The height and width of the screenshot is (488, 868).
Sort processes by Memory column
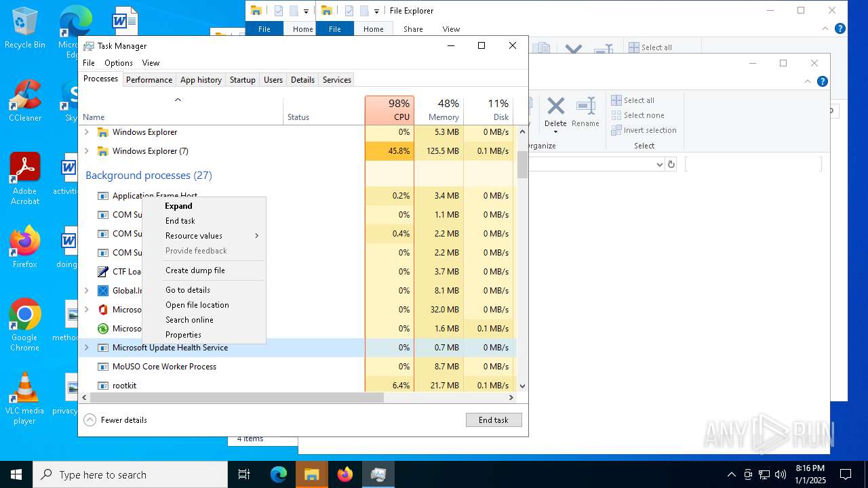tap(439, 110)
